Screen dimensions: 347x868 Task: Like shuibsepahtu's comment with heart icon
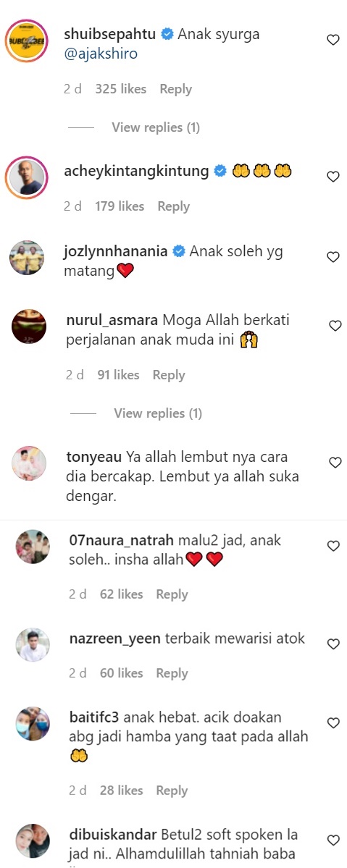333,40
